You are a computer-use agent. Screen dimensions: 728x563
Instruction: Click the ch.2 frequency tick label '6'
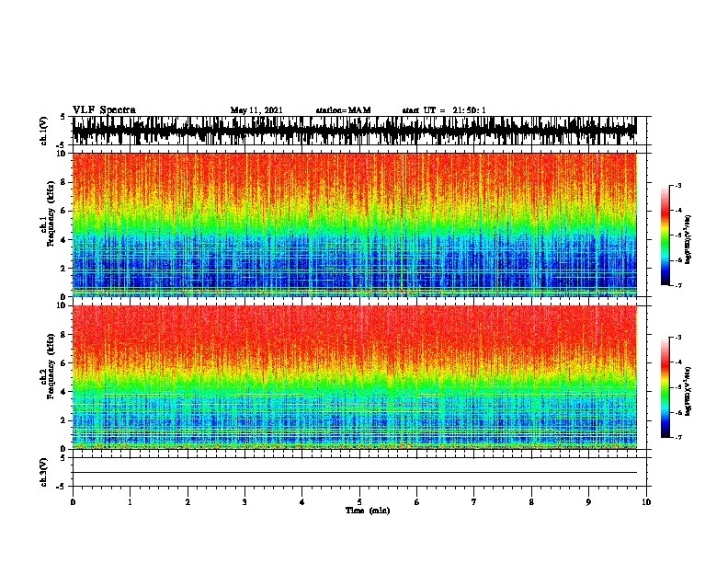click(x=63, y=363)
